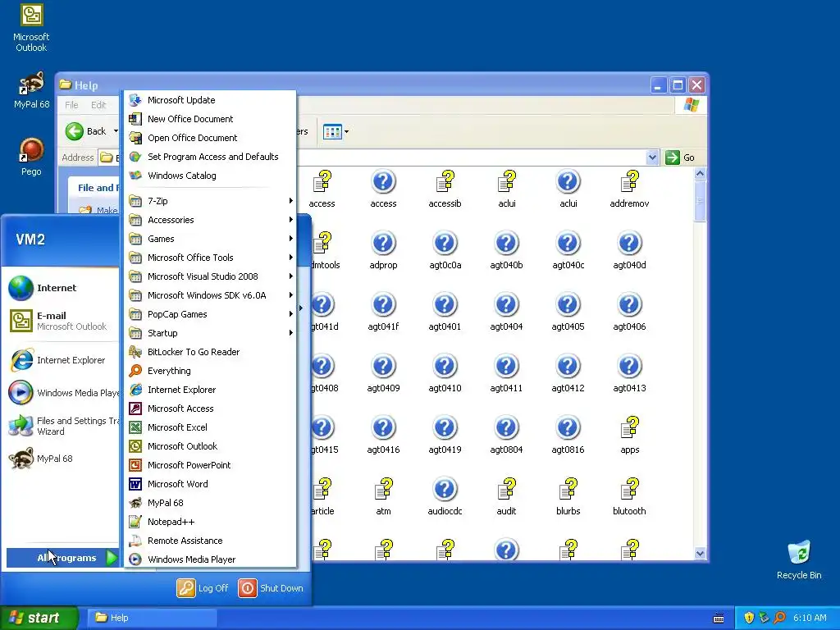Launch Microsoft Access
The height and width of the screenshot is (630, 840).
210,409
